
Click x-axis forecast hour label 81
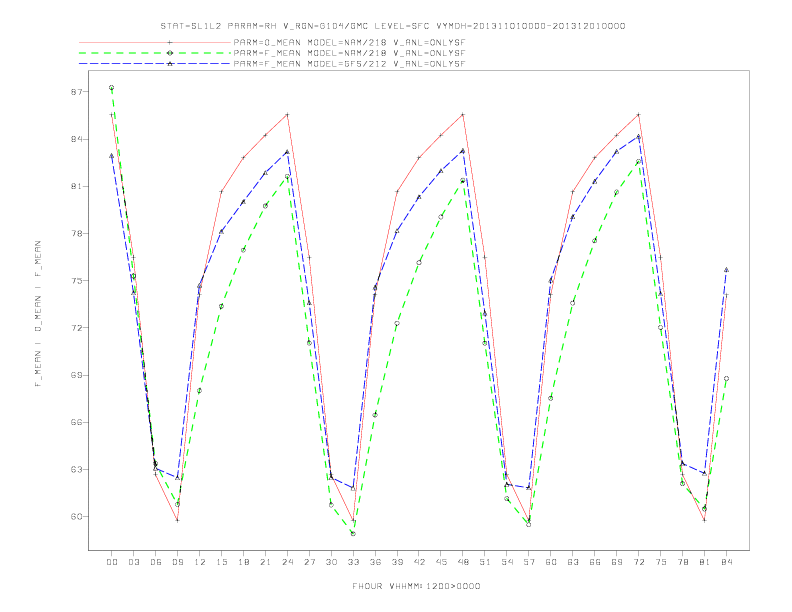click(x=705, y=562)
